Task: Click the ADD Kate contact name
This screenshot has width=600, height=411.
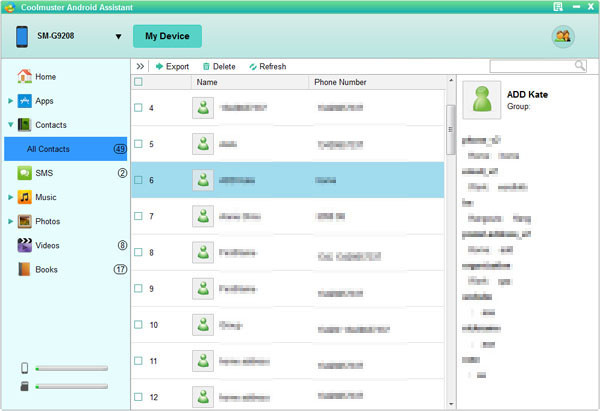Action: [527, 95]
